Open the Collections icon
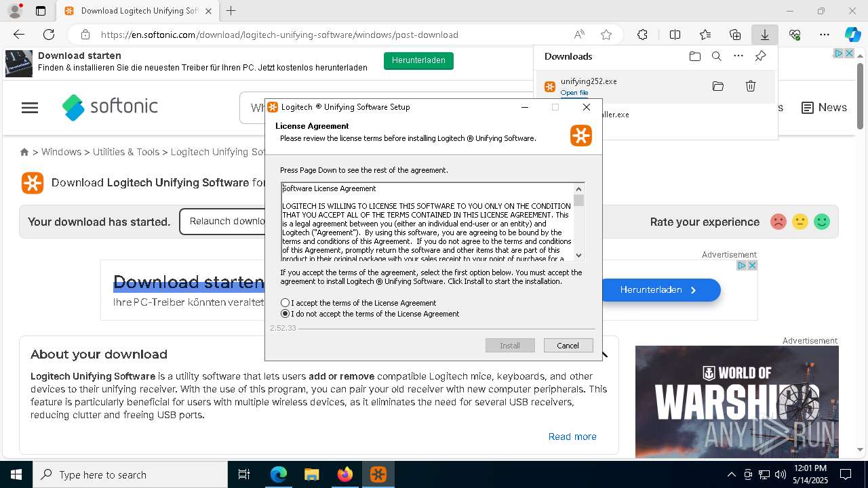 (x=735, y=35)
